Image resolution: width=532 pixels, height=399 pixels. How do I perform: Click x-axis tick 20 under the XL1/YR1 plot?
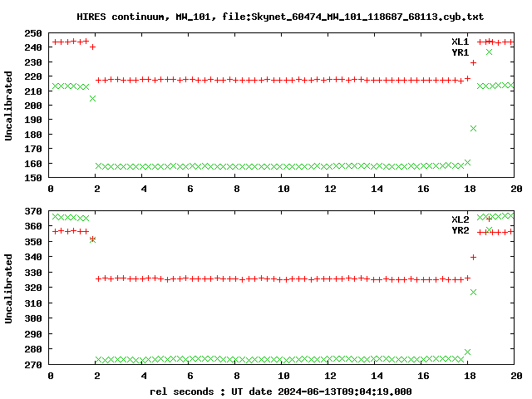[516, 189]
